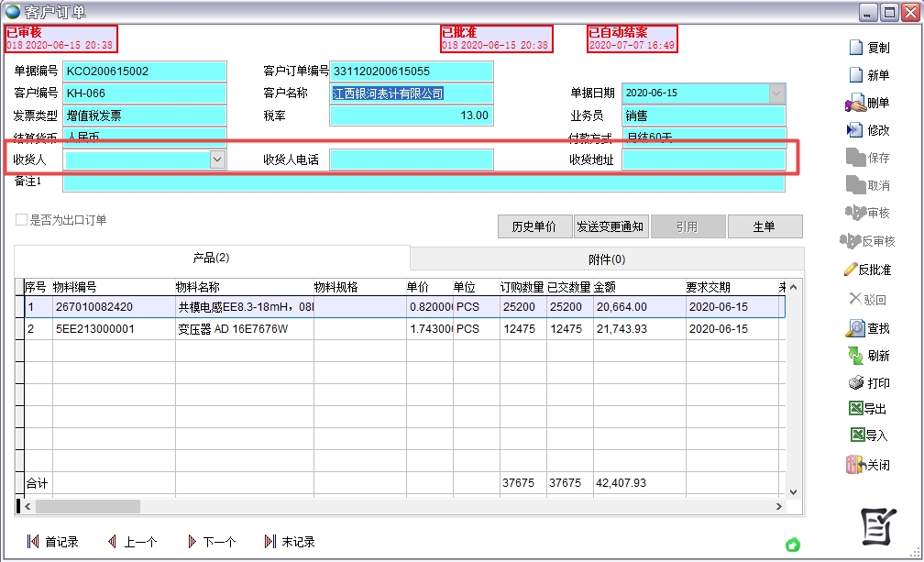Click the 复制 (Copy) icon

pyautogui.click(x=872, y=48)
